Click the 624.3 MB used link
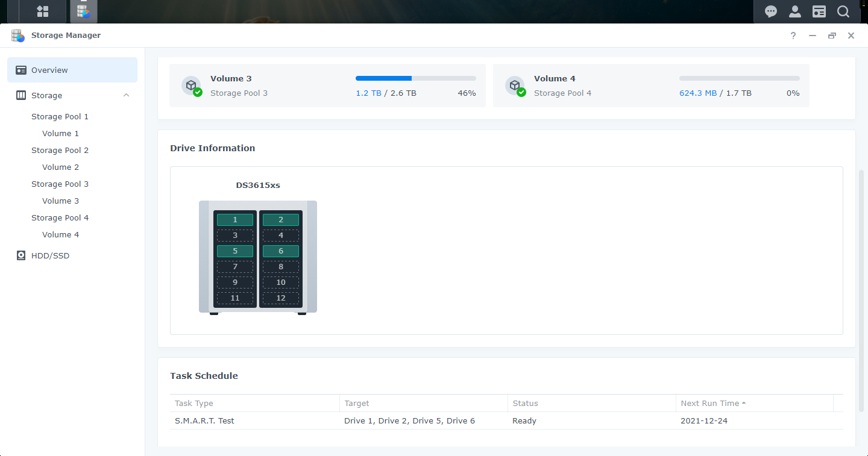The width and height of the screenshot is (868, 456). point(698,93)
